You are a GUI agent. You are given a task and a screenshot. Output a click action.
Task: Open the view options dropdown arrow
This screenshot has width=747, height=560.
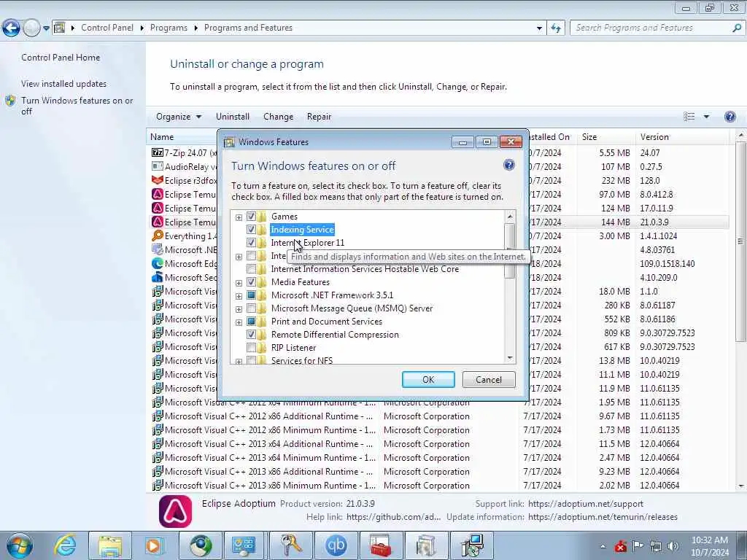point(706,117)
